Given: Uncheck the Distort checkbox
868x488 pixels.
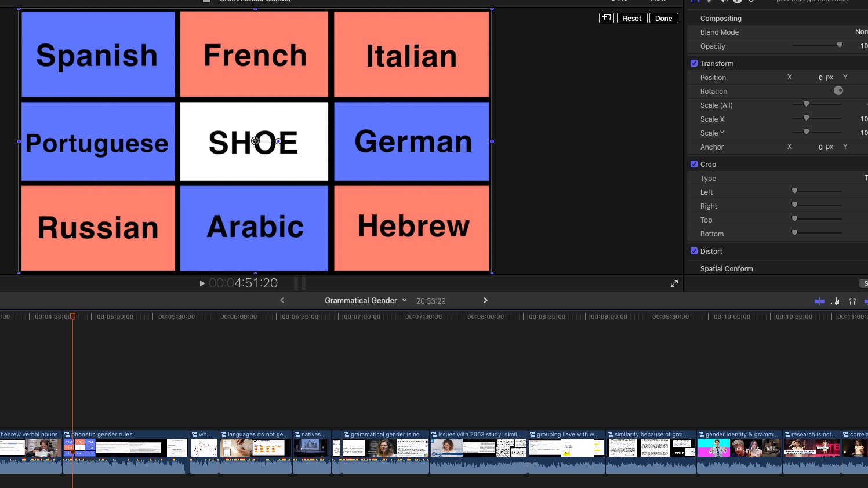Looking at the screenshot, I should (x=694, y=251).
